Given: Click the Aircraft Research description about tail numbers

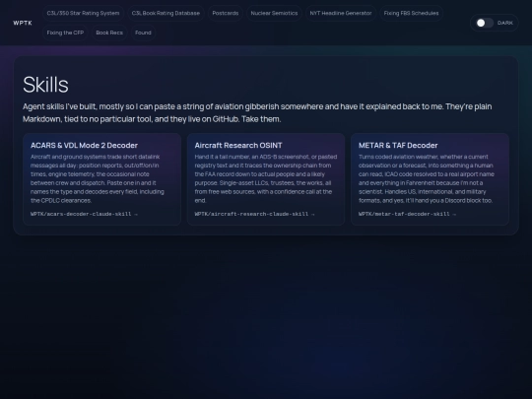Looking at the screenshot, I should point(266,178).
